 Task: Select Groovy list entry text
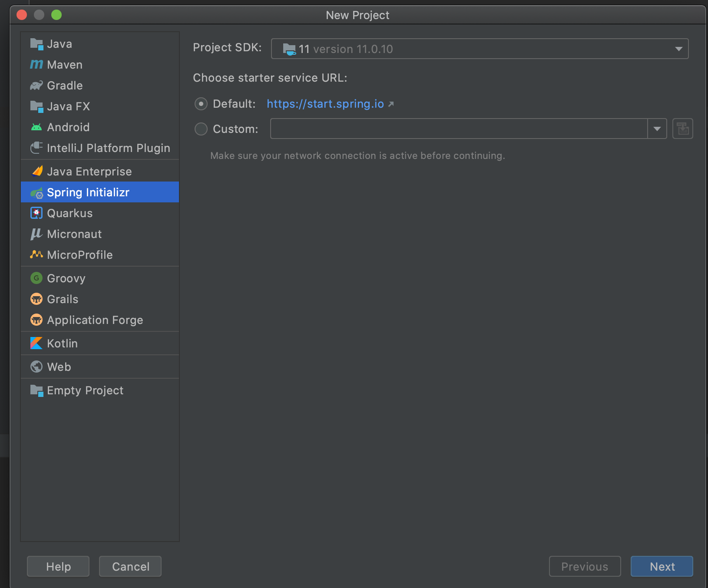click(x=66, y=278)
